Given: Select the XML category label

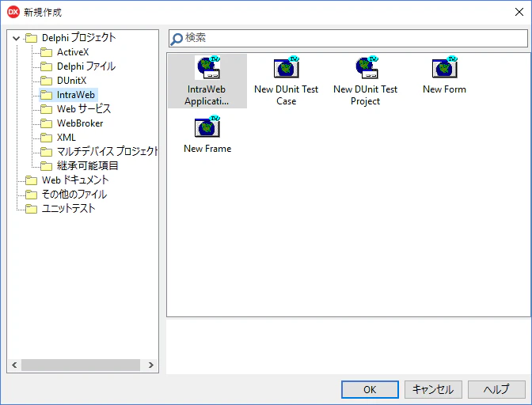Looking at the screenshot, I should (66, 138).
